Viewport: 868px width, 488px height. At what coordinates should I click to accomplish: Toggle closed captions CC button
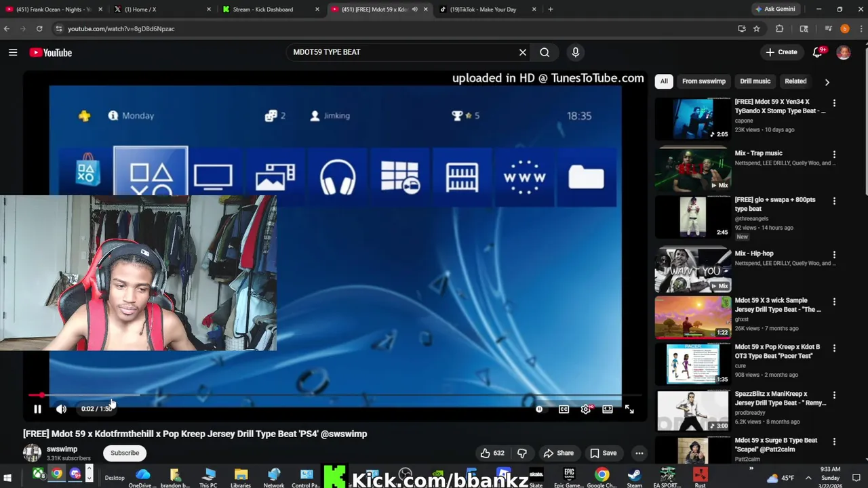pos(564,409)
